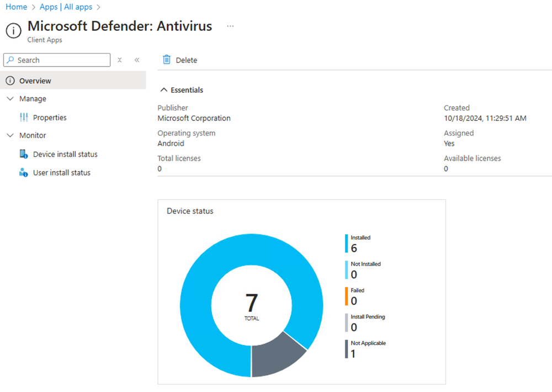Image resolution: width=552 pixels, height=392 pixels.
Task: Collapse the sidebar with double chevron
Action: pyautogui.click(x=137, y=60)
